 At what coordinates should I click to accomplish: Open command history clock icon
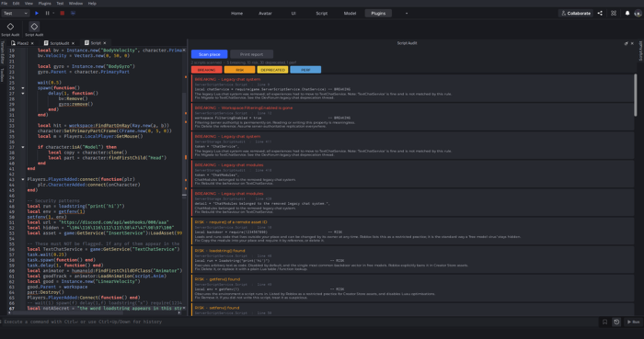tap(616, 322)
